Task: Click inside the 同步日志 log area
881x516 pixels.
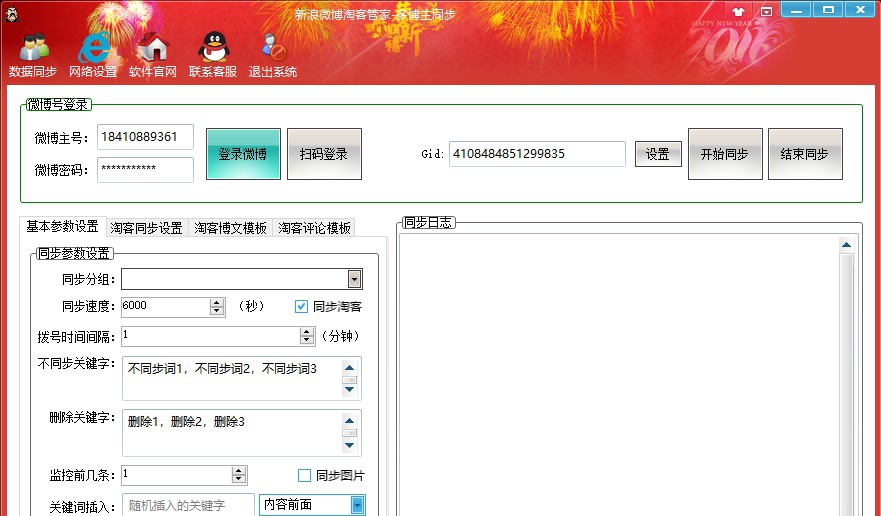Action: tap(619, 375)
